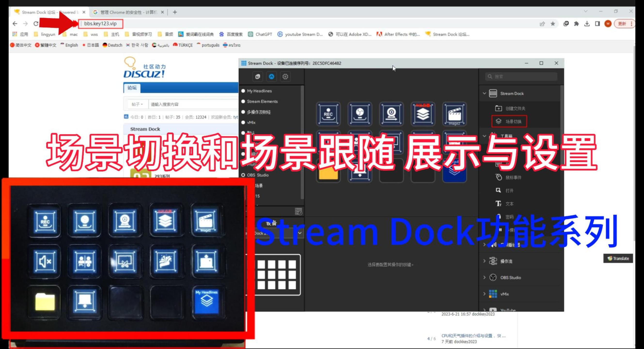
Task: Switch to the Stream Dock 论坛 browser tab
Action: tap(49, 12)
